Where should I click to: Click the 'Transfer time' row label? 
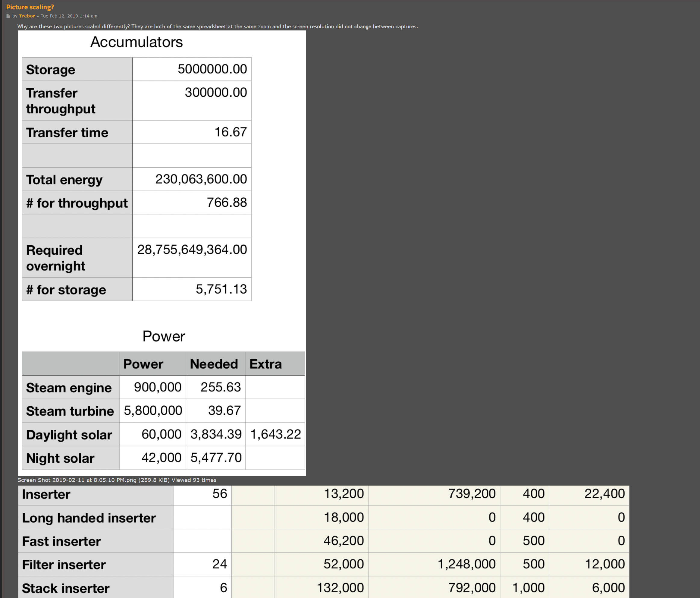[67, 132]
